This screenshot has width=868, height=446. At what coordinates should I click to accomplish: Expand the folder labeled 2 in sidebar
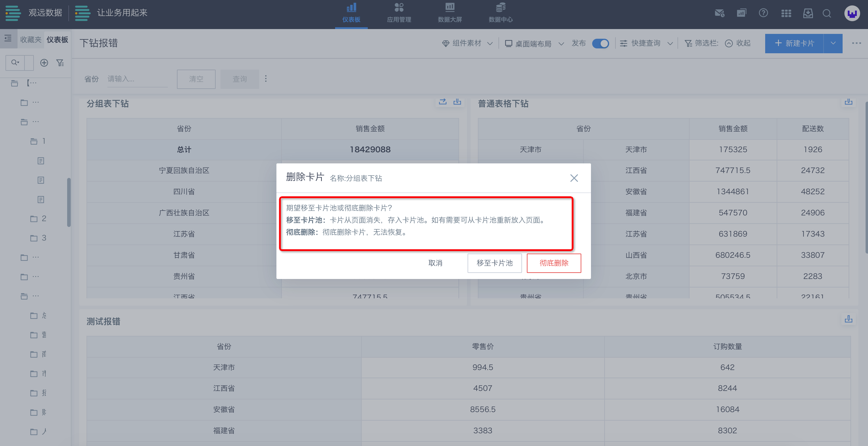pos(38,219)
